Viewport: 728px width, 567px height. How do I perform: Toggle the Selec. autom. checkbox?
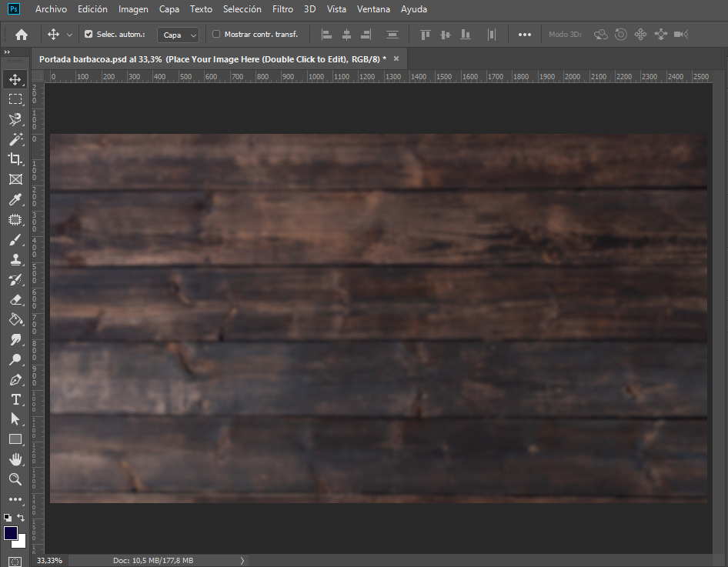(x=88, y=34)
